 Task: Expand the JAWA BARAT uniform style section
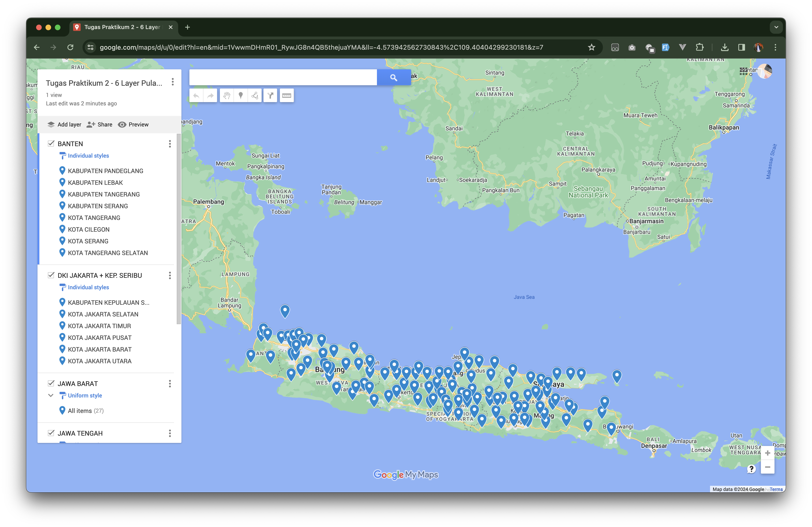coord(52,396)
